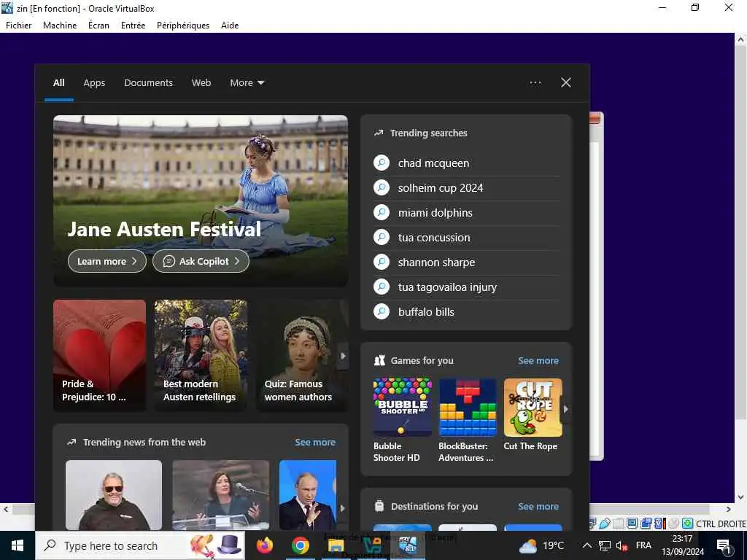This screenshot has height=560, width=747.
Task: See more Games for you
Action: [538, 360]
